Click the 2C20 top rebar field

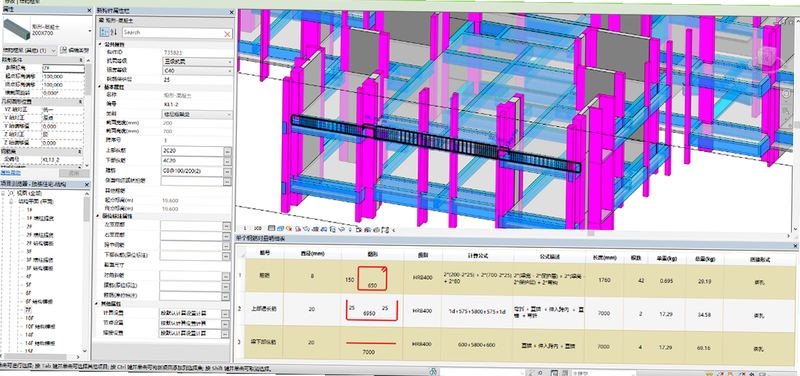coord(192,152)
